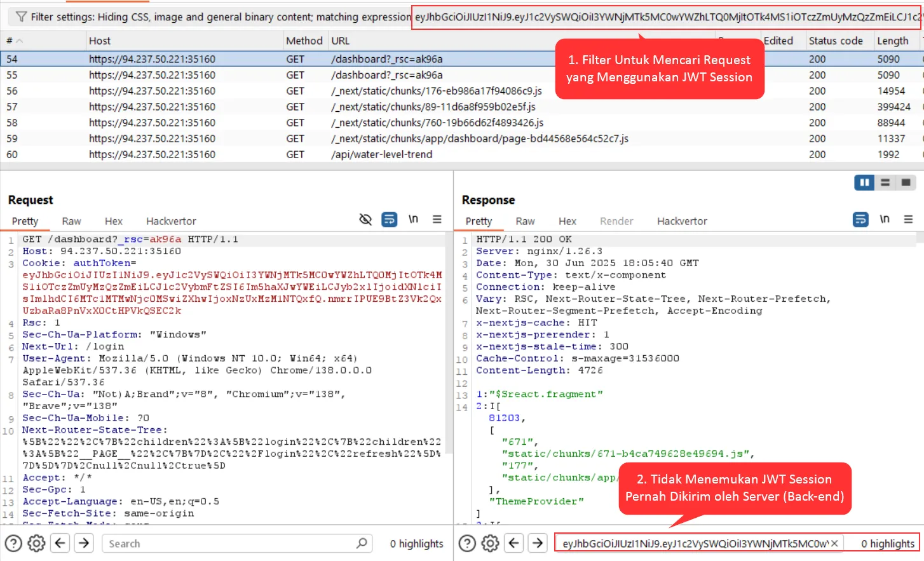
Task: Sort history by the Length column
Action: click(x=897, y=41)
